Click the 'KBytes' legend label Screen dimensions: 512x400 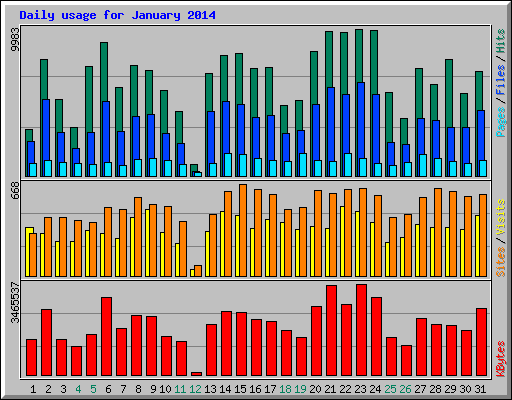tap(500, 359)
